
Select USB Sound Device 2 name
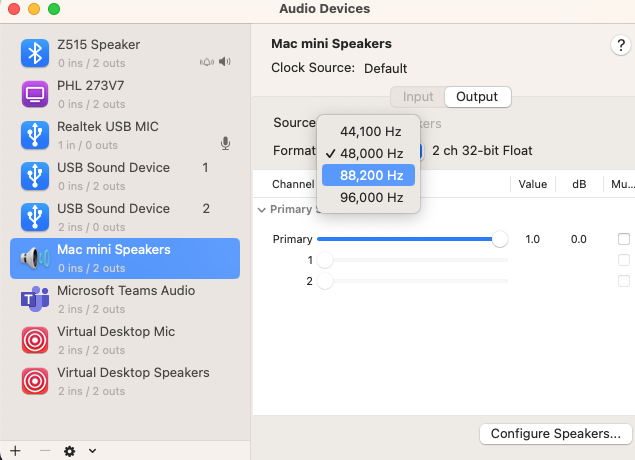coord(113,208)
